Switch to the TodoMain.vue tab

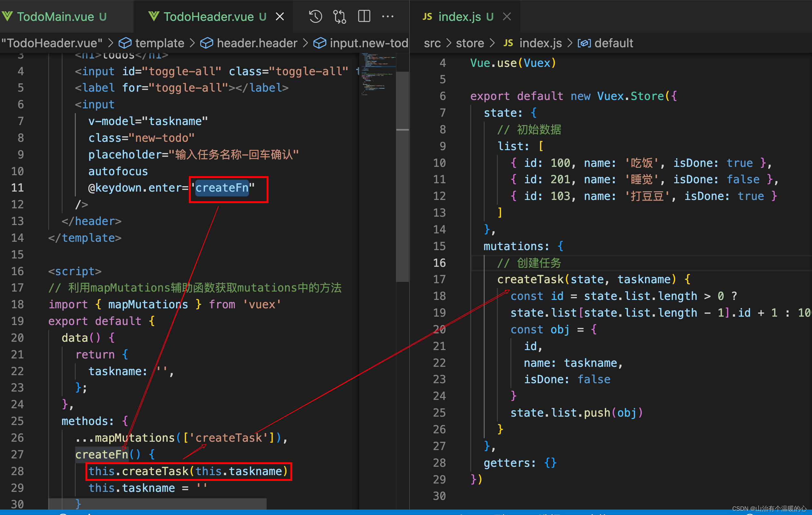click(56, 16)
